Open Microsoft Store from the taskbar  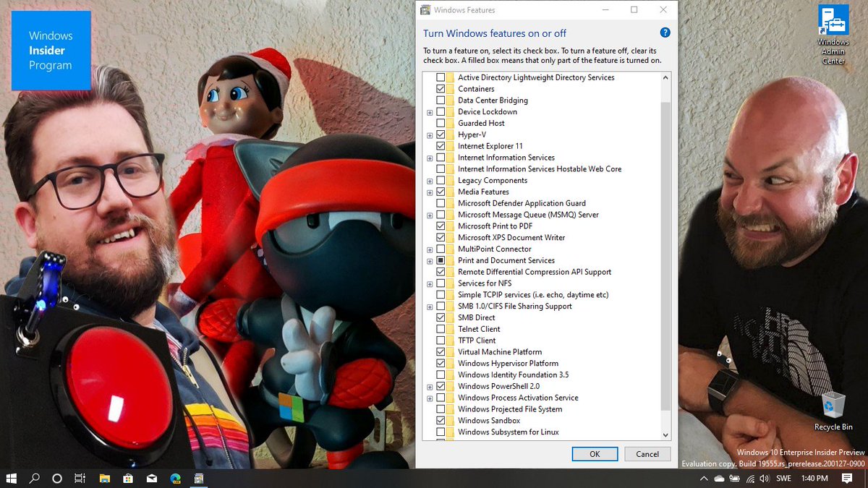pos(128,479)
